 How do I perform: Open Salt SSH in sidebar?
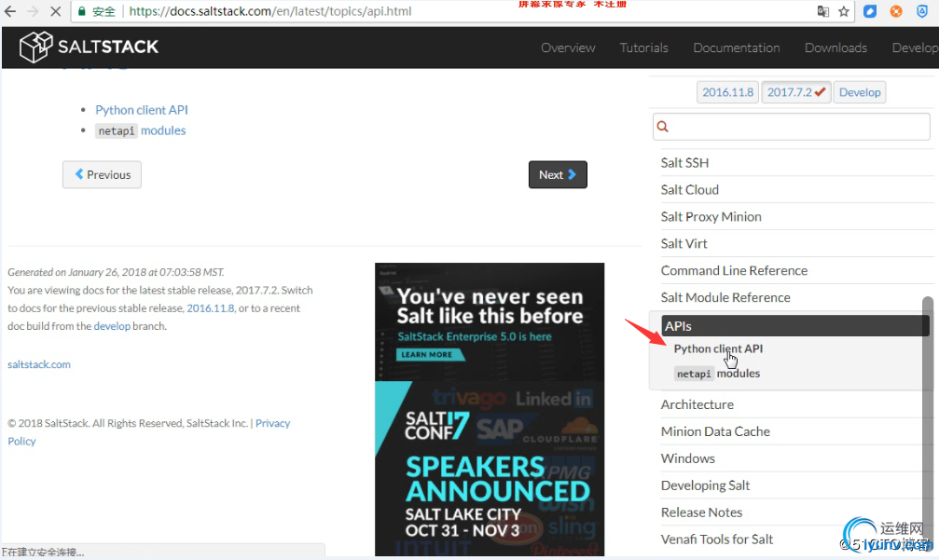(684, 163)
